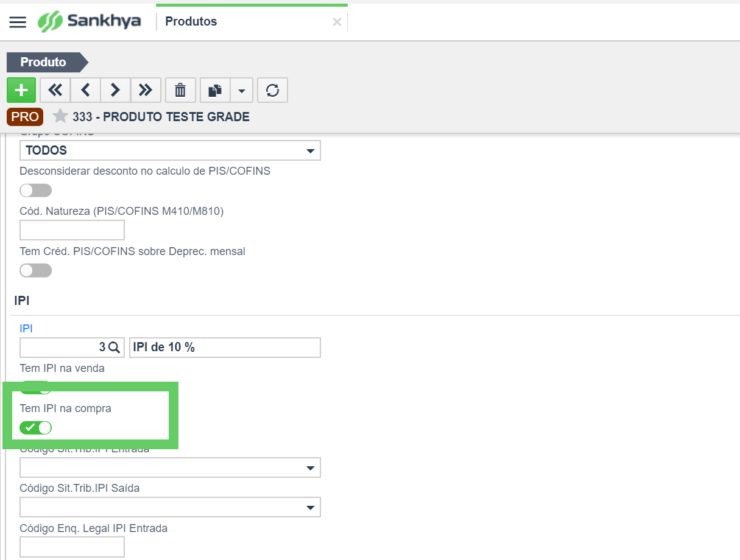Mark product 333 as favorite star
740x560 pixels.
[60, 116]
